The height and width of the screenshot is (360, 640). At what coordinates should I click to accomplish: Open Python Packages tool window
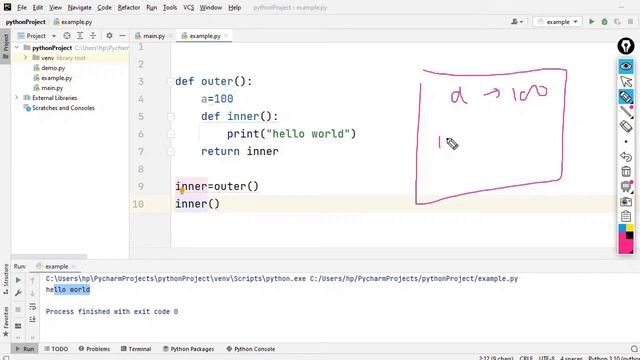pyautogui.click(x=188, y=349)
